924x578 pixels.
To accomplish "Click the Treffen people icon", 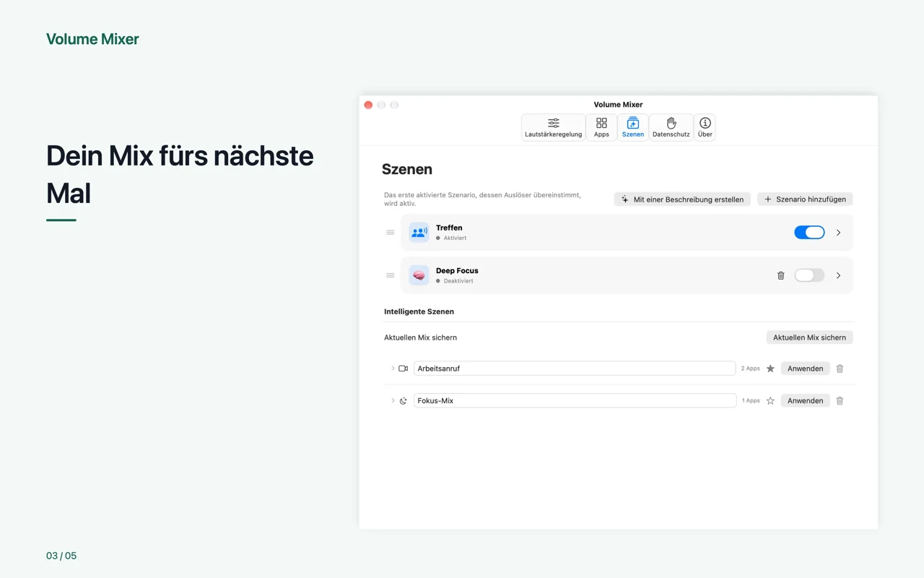I will tap(419, 233).
